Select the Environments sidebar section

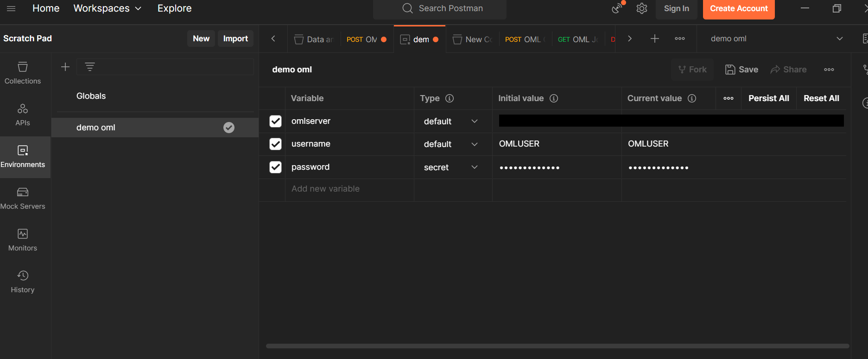coord(23,157)
